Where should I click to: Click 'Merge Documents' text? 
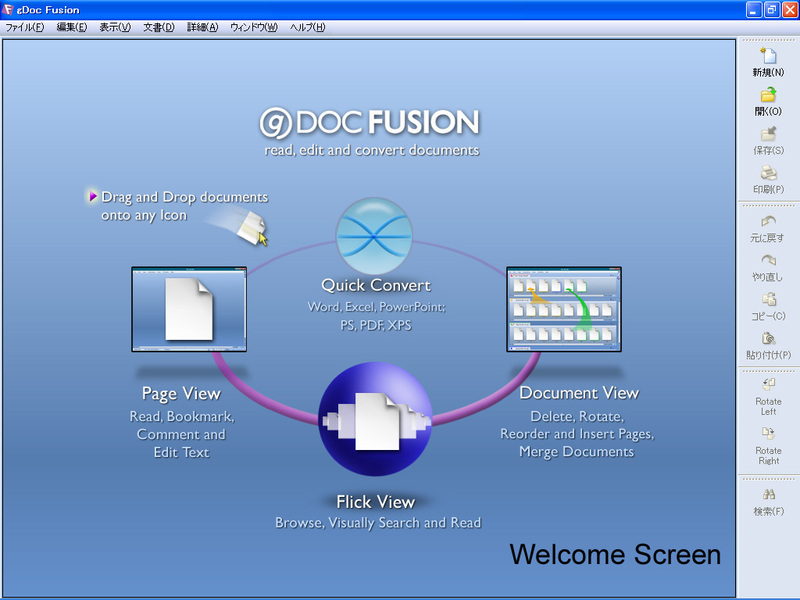(x=577, y=452)
